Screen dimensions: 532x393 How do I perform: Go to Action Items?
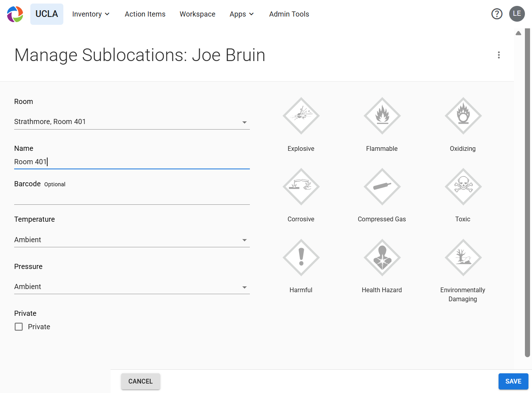pos(145,14)
